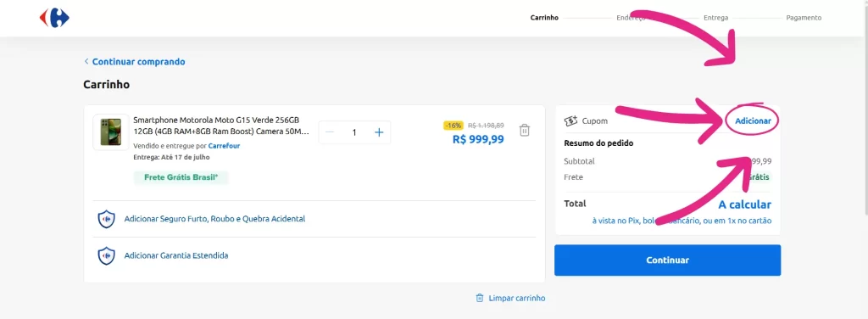Add Garantia Estendida
The width and height of the screenshot is (868, 319).
coord(176,255)
